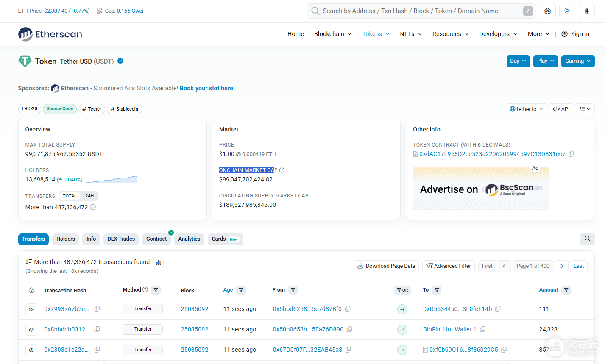Click the Onchain Market Cap help icon
Viewport: 605px width, 364px height.
[x=282, y=170]
